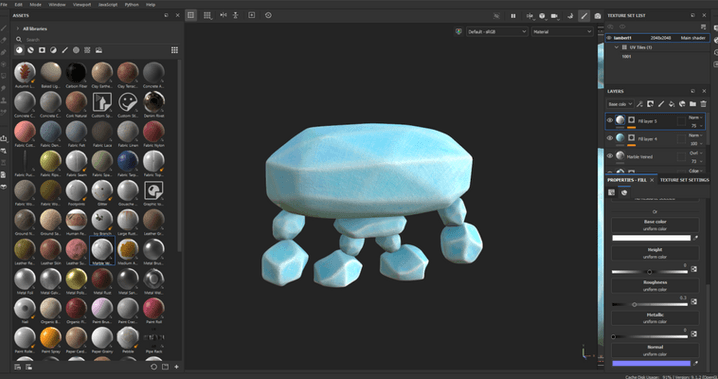This screenshot has height=379, width=718.
Task: Switch to the Texture Set Settings tab
Action: (684, 180)
